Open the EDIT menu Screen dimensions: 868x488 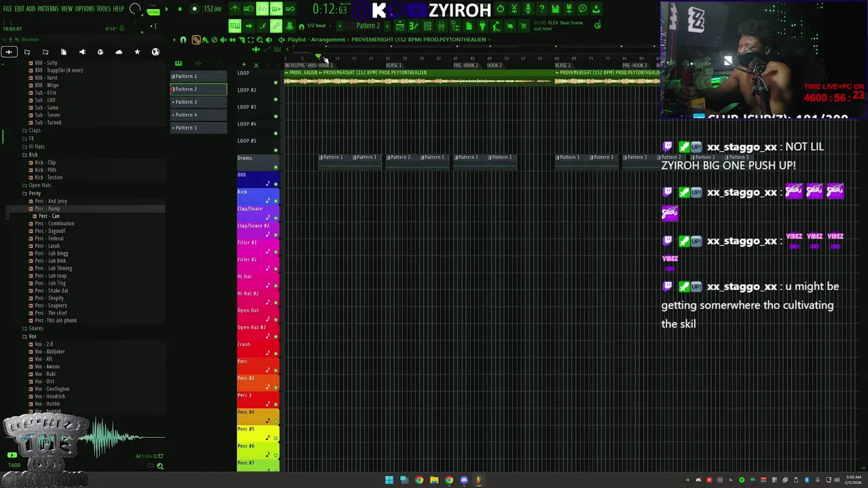pos(20,9)
